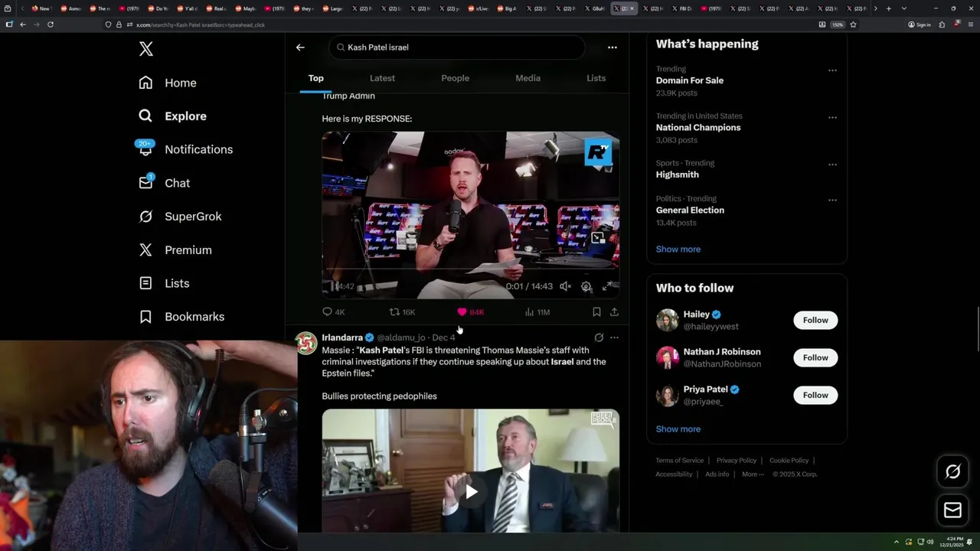Open Explore in the sidebar
The height and width of the screenshot is (551, 980).
(x=172, y=116)
